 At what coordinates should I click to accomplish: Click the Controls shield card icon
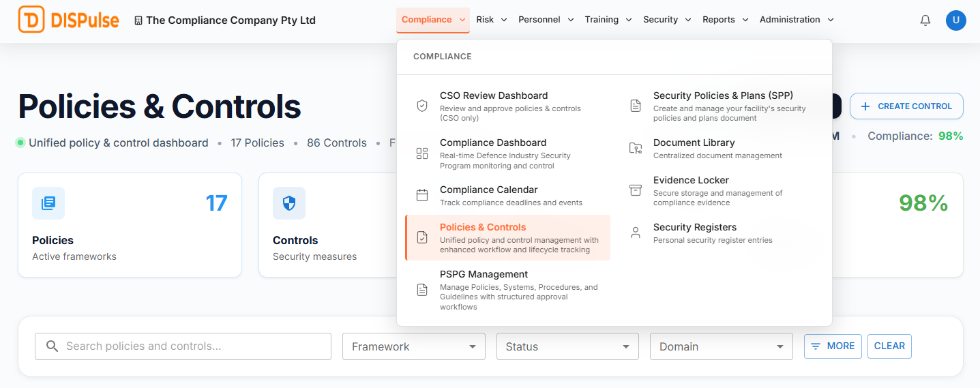pos(289,203)
